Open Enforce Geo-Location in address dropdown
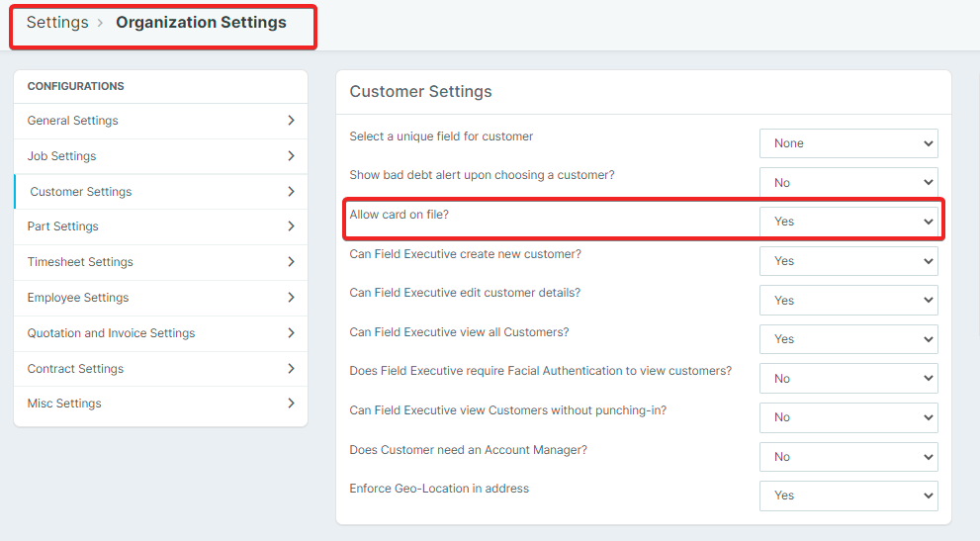Image resolution: width=980 pixels, height=541 pixels. [847, 496]
